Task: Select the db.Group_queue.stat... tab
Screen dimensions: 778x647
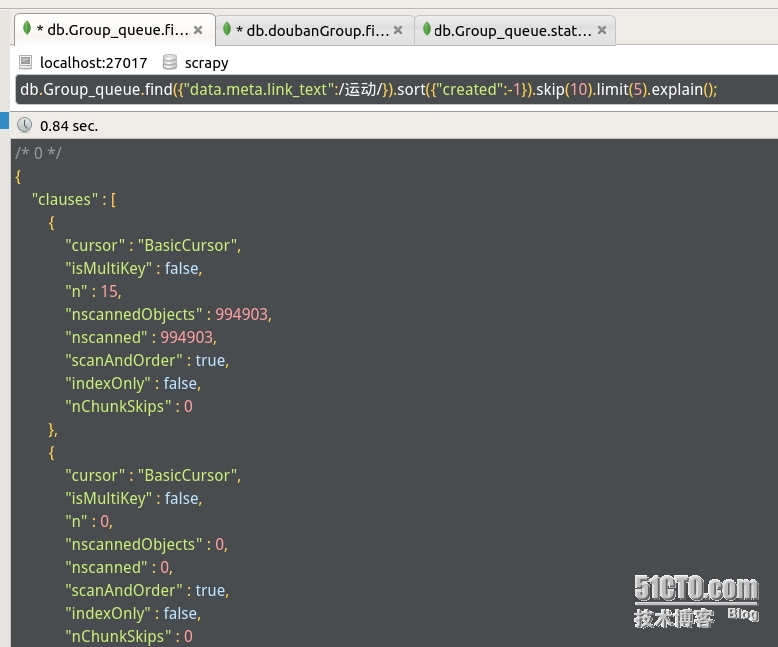Action: (515, 31)
